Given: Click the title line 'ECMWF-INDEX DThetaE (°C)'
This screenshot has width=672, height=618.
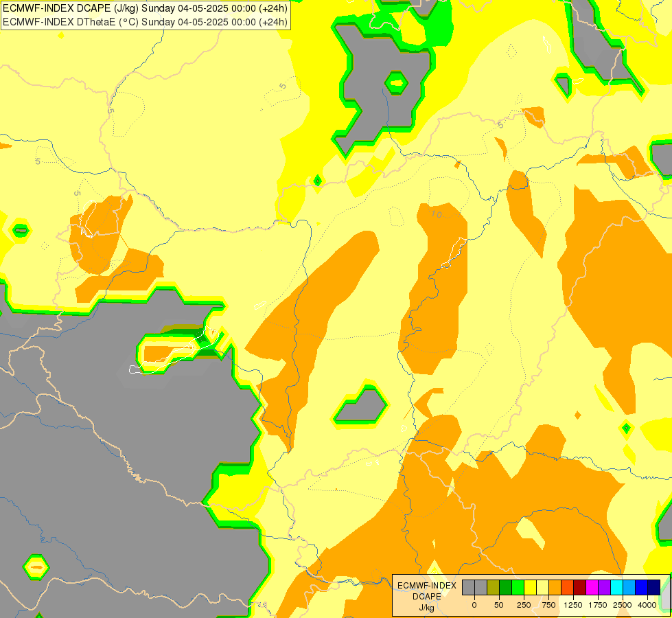Looking at the screenshot, I should pyautogui.click(x=71, y=22).
